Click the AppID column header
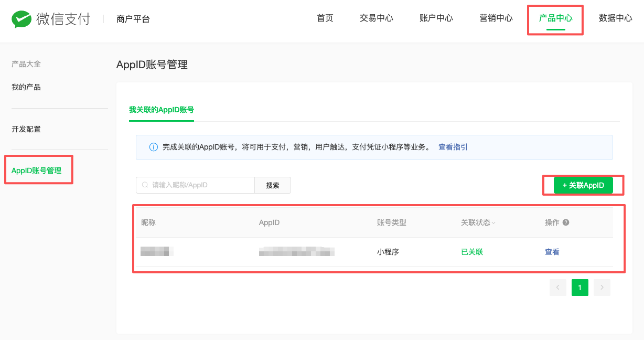644x340 pixels. coord(270,222)
